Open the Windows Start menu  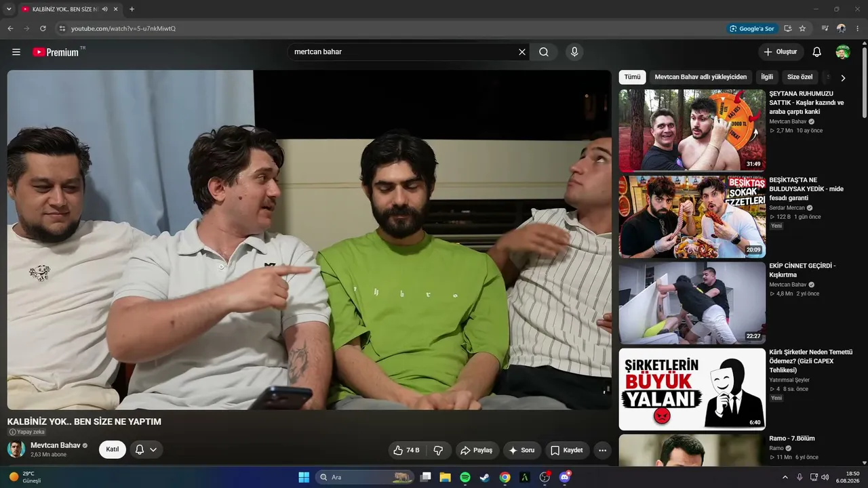click(304, 477)
